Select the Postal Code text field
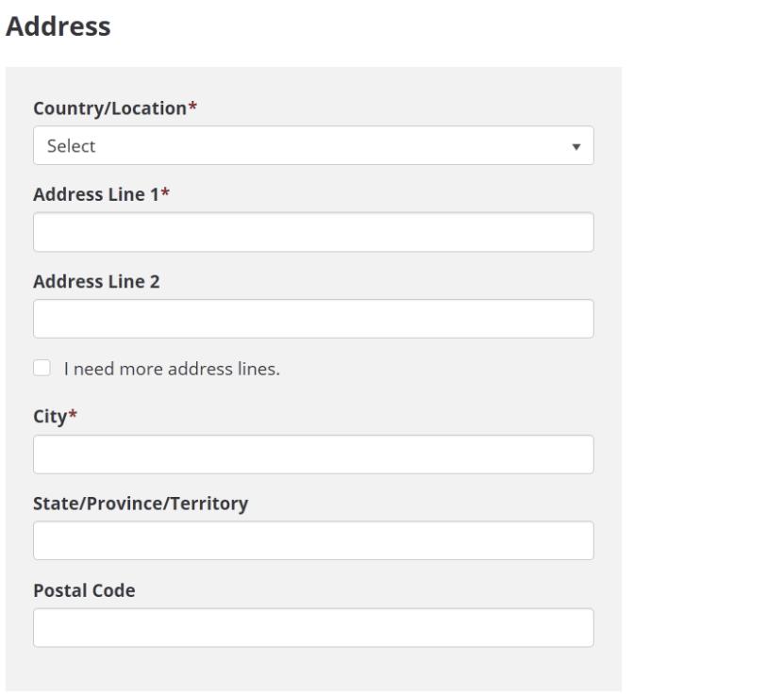 313,628
